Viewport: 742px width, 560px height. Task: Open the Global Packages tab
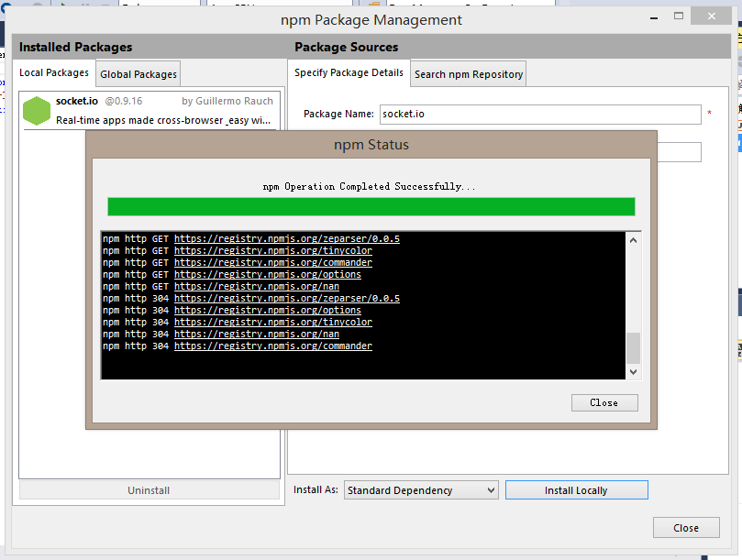tap(138, 74)
